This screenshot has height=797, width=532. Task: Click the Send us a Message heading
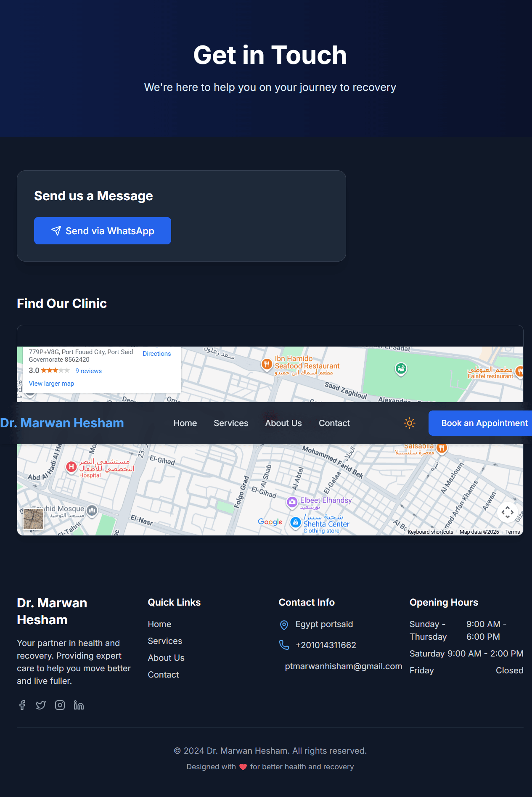click(x=93, y=196)
